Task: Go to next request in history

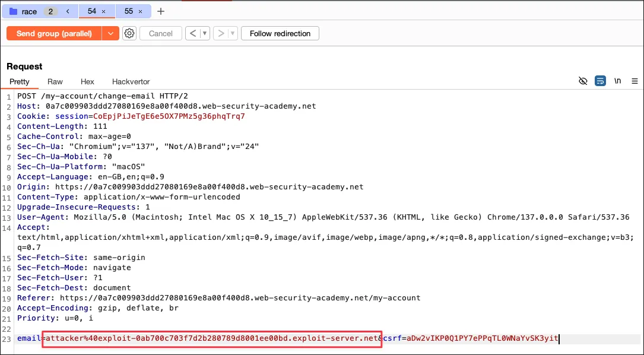Action: coord(221,34)
